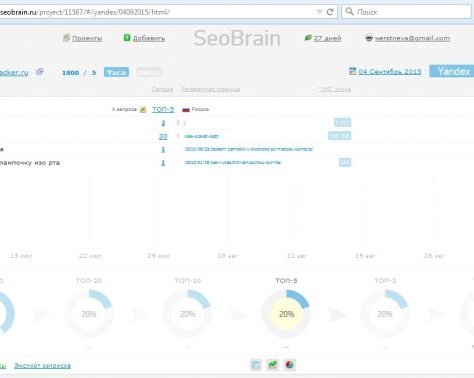Screen dimensions: 474x378
Task: Select the Россия region flag
Action: [186, 110]
